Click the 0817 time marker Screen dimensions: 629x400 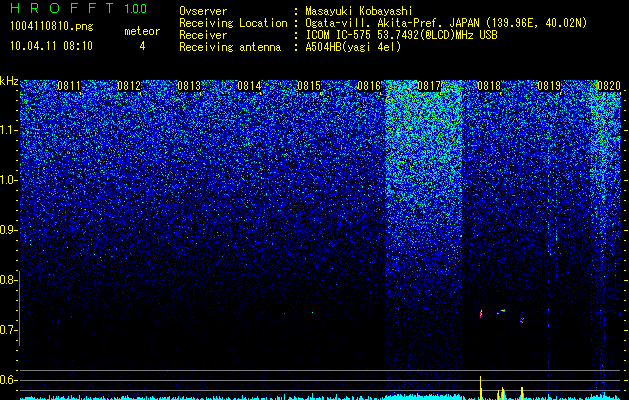[x=429, y=86]
